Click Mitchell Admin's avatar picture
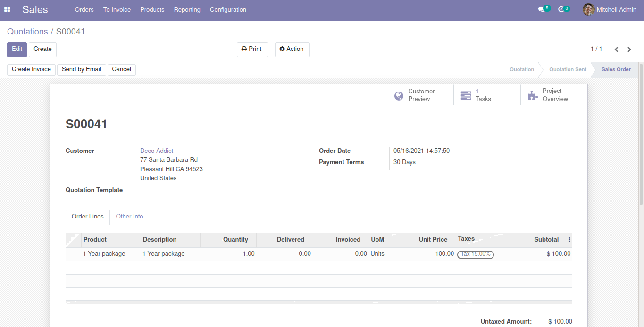This screenshot has height=327, width=644. (x=588, y=9)
